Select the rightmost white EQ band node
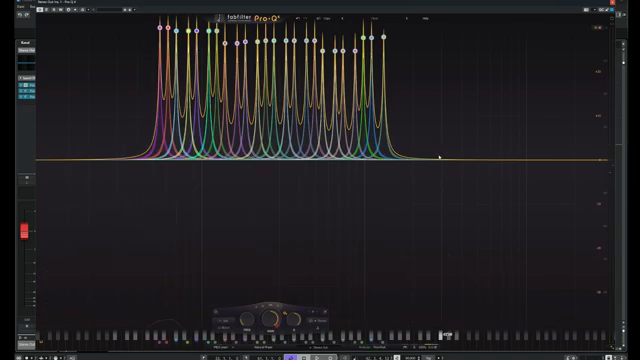Screen dimensions: 640x360 (384, 37)
